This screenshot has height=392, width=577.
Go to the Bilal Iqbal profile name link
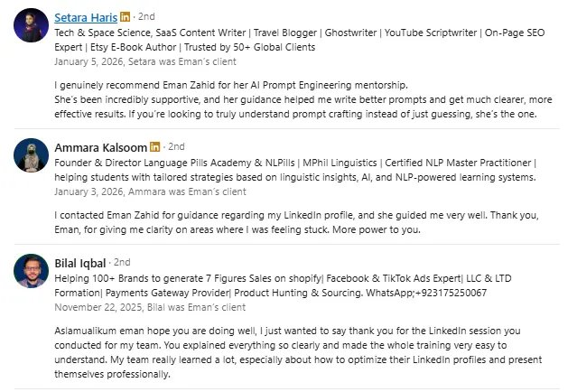tap(82, 263)
